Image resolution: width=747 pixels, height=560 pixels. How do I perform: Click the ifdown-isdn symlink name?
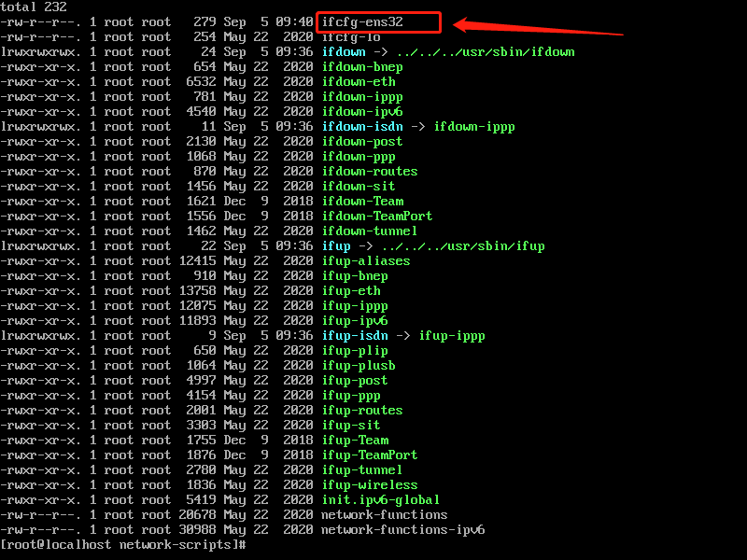click(362, 127)
